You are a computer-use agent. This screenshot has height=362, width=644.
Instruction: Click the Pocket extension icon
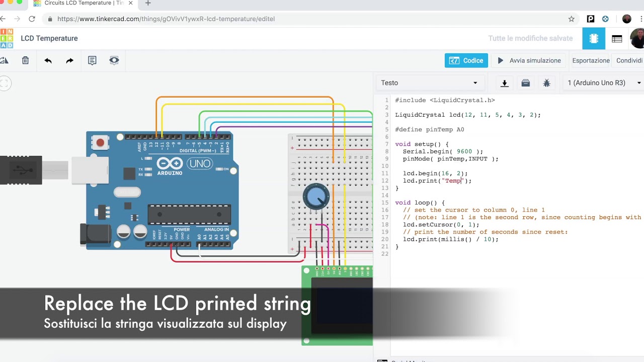pyautogui.click(x=591, y=19)
